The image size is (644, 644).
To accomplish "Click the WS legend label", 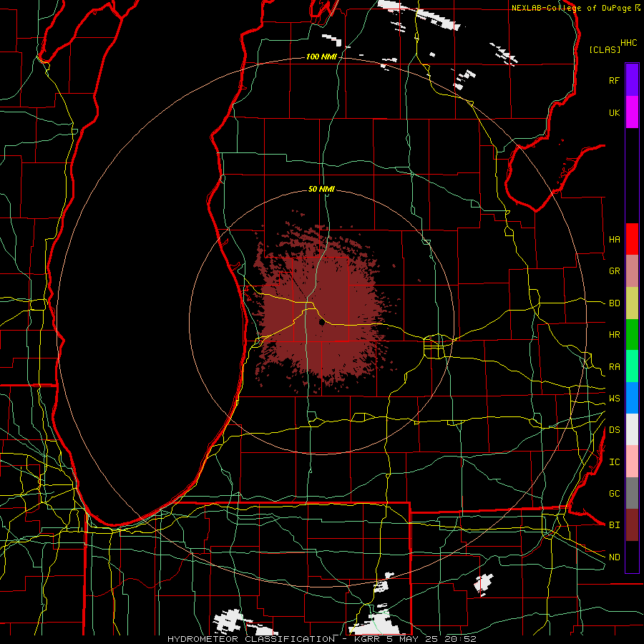I will click(614, 398).
